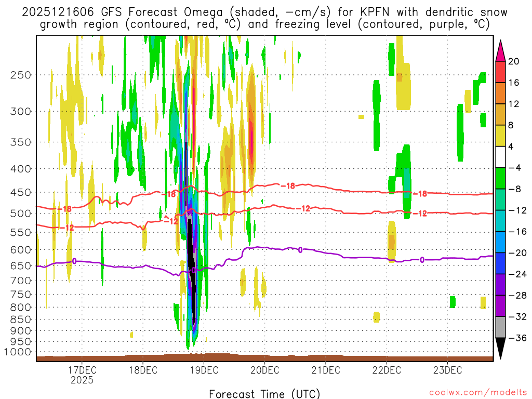
Task: Click the 450 pressure level label
Action: click(x=21, y=192)
